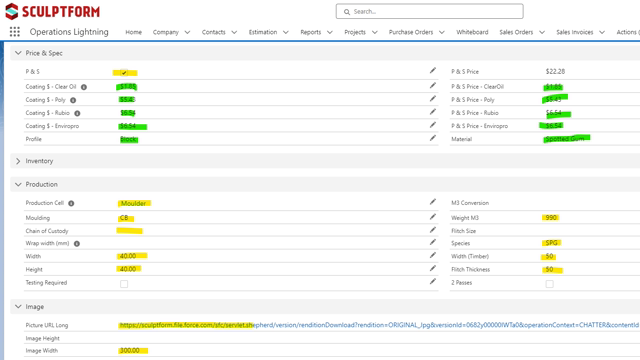This screenshot has width=640, height=360.
Task: Click the Sculptform logo
Action: 52,11
